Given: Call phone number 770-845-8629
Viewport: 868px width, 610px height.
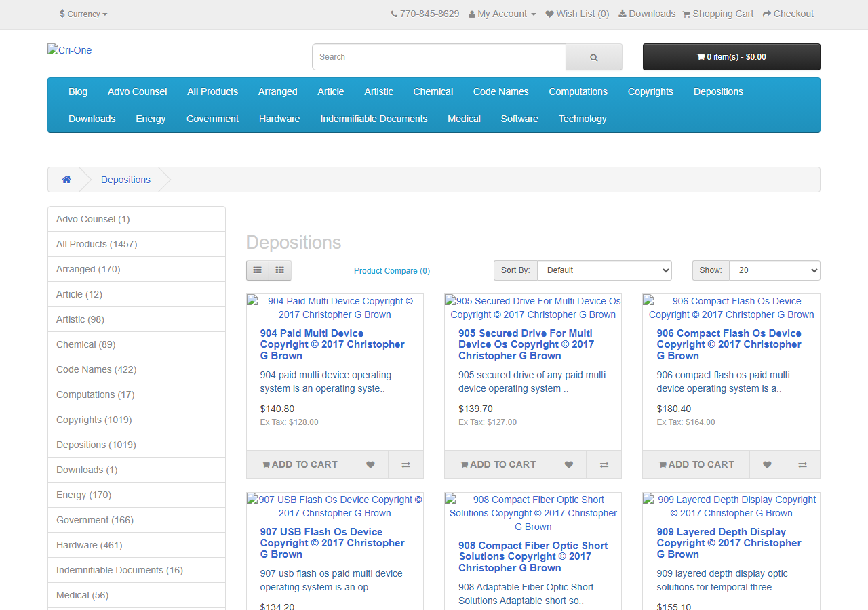Looking at the screenshot, I should tap(425, 14).
